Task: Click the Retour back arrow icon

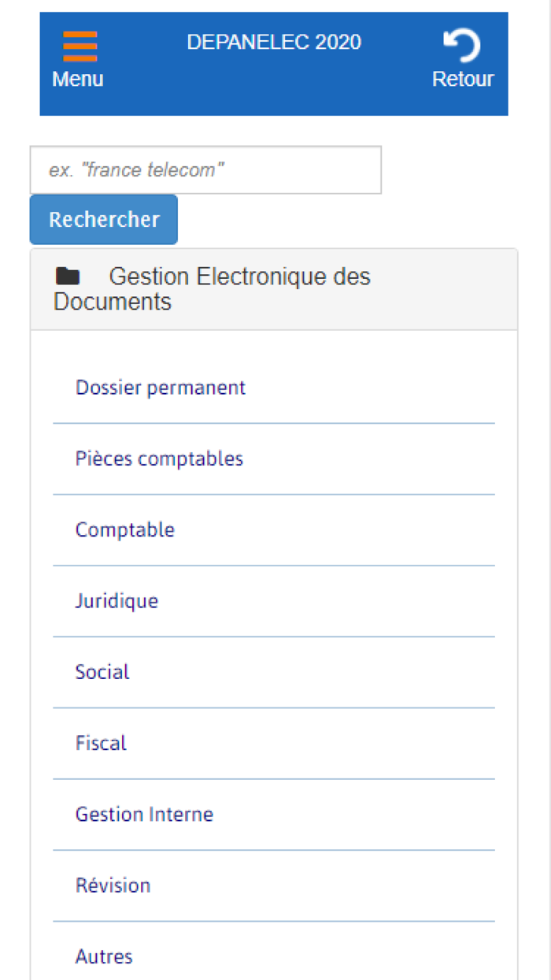Action: [x=463, y=45]
